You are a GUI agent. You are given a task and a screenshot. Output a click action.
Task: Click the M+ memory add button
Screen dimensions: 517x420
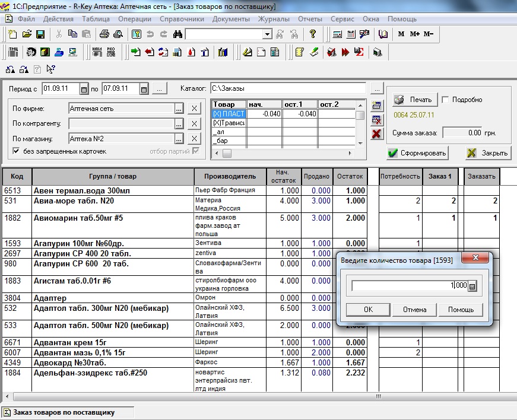414,34
